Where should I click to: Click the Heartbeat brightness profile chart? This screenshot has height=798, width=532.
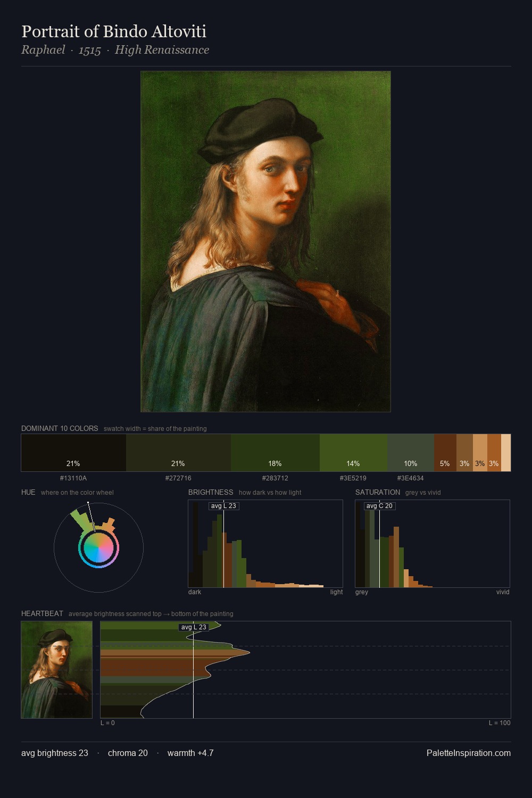(x=305, y=670)
